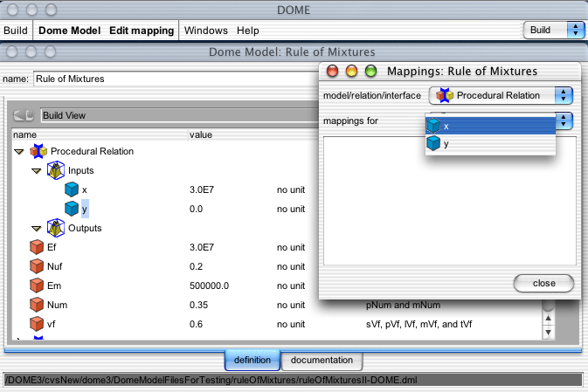Open the Build menu
588x392 pixels.
click(16, 31)
